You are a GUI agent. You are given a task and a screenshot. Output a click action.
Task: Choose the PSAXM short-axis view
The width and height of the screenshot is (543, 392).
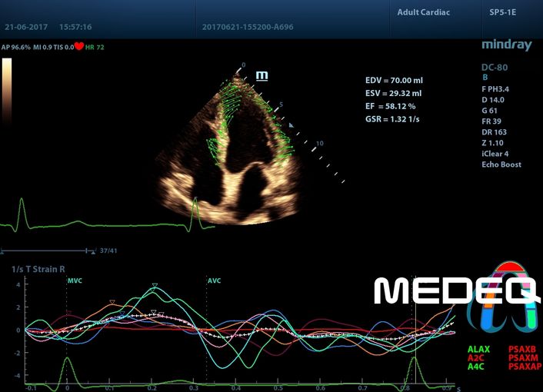[523, 358]
